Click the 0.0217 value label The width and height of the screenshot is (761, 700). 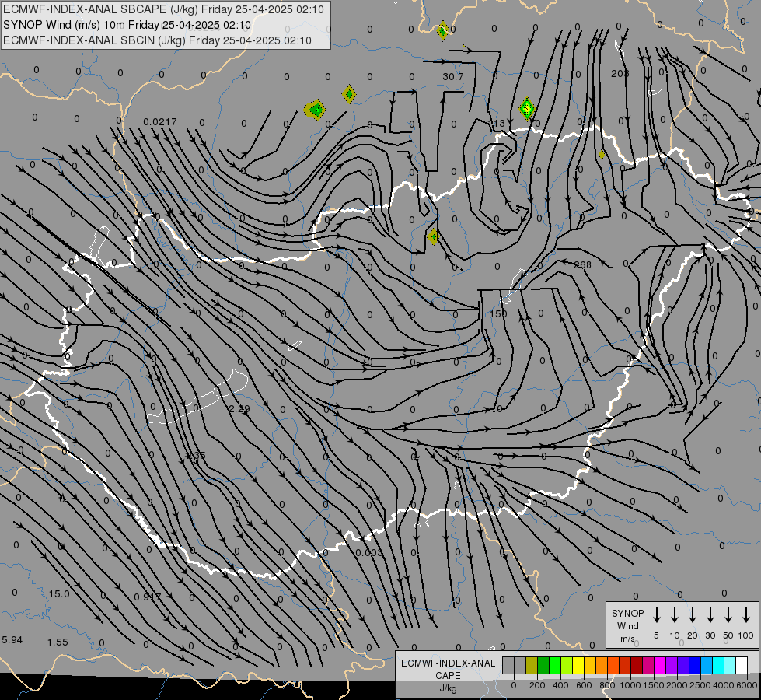point(160,121)
